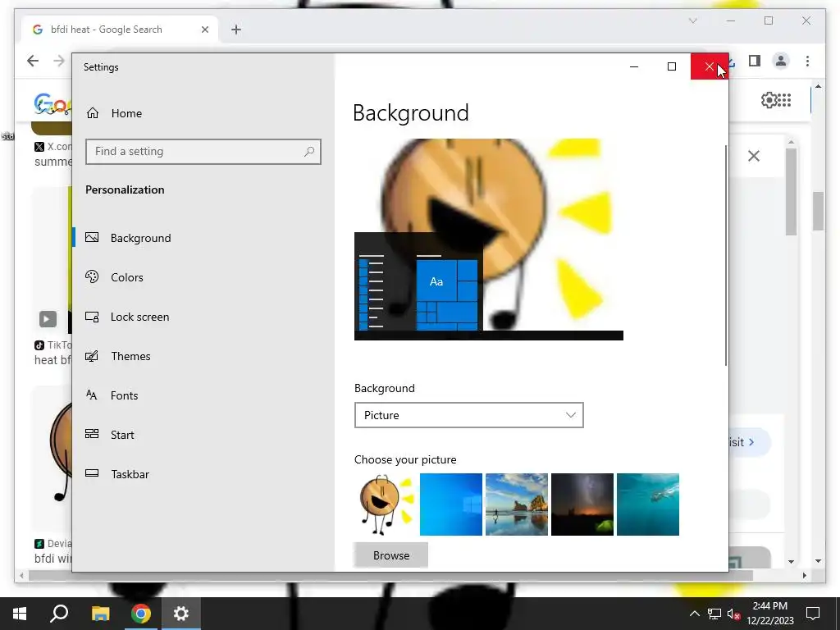Open Google quick settings gear
This screenshot has height=630, width=840.
coord(769,100)
